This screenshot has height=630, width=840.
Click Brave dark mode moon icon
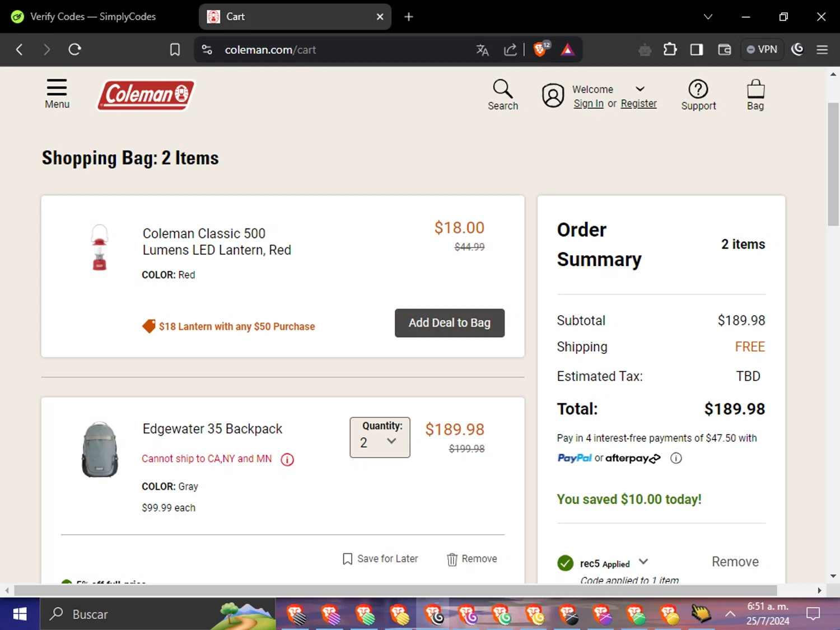(x=797, y=49)
